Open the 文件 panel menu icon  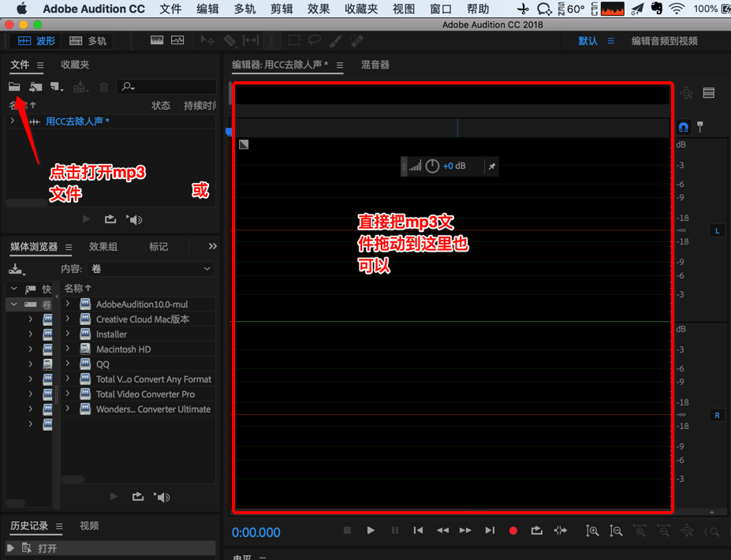(40, 65)
